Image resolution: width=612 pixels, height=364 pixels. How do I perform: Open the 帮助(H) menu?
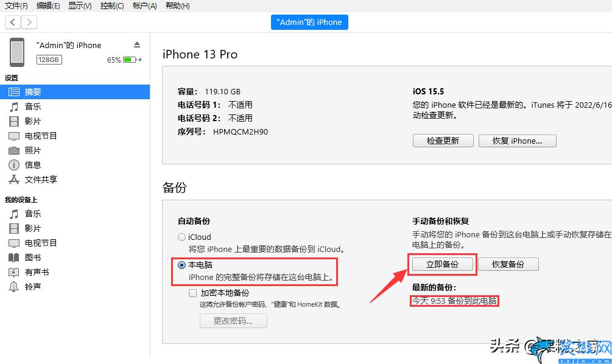178,5
